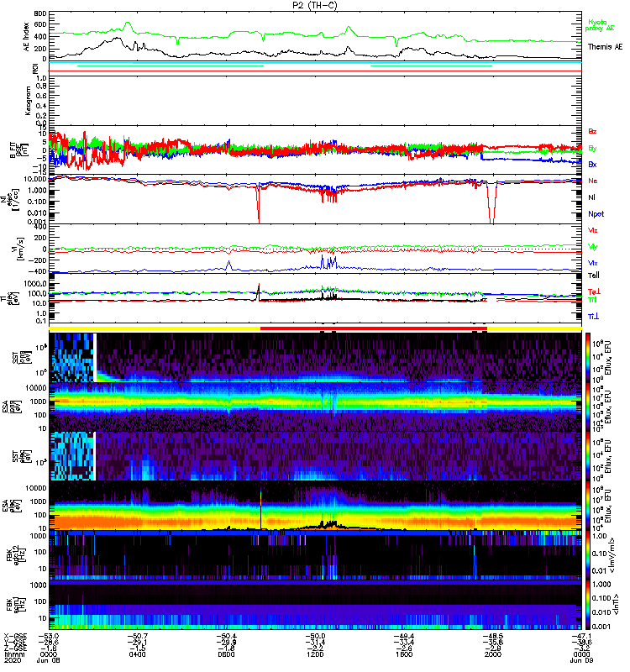Click the '0400' time axis label
The width and height of the screenshot is (630, 672).
point(137,654)
